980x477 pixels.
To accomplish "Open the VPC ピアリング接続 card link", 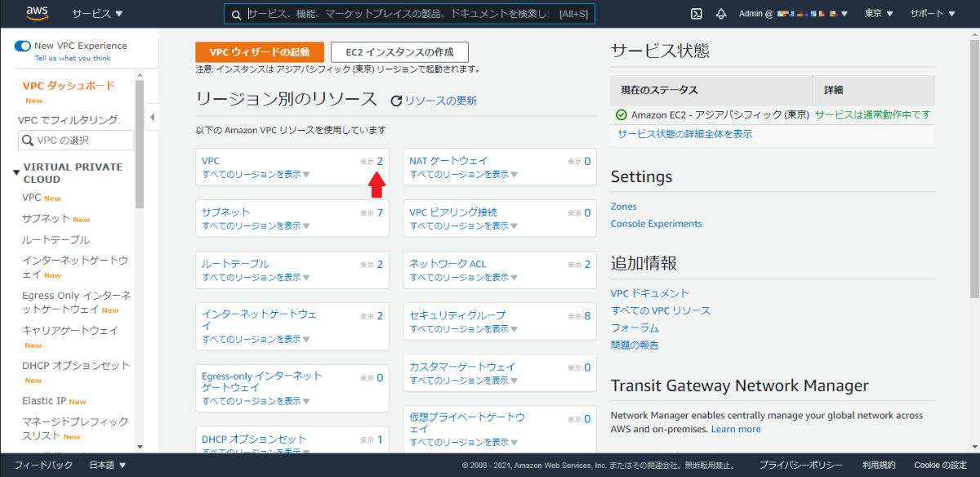I will [x=453, y=212].
